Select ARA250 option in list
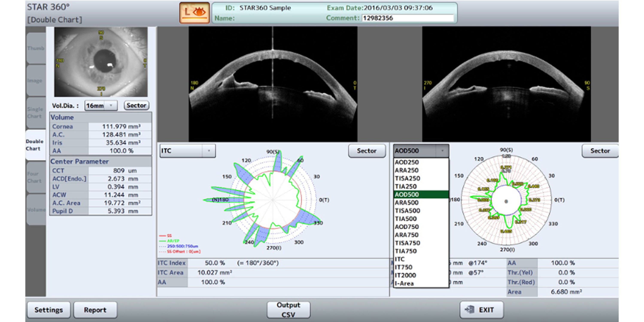Viewport: 644px width, 322px height. pos(407,170)
